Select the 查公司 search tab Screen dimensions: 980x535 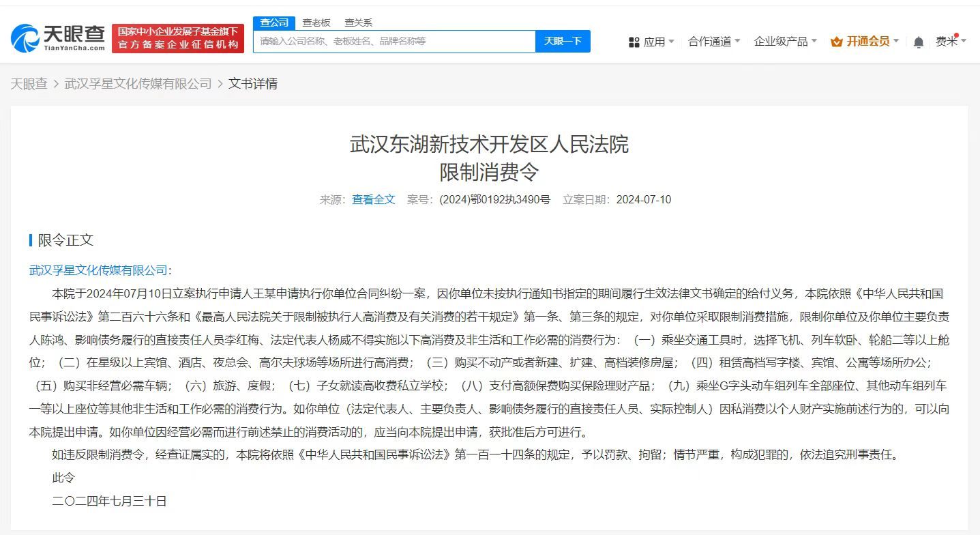(274, 23)
